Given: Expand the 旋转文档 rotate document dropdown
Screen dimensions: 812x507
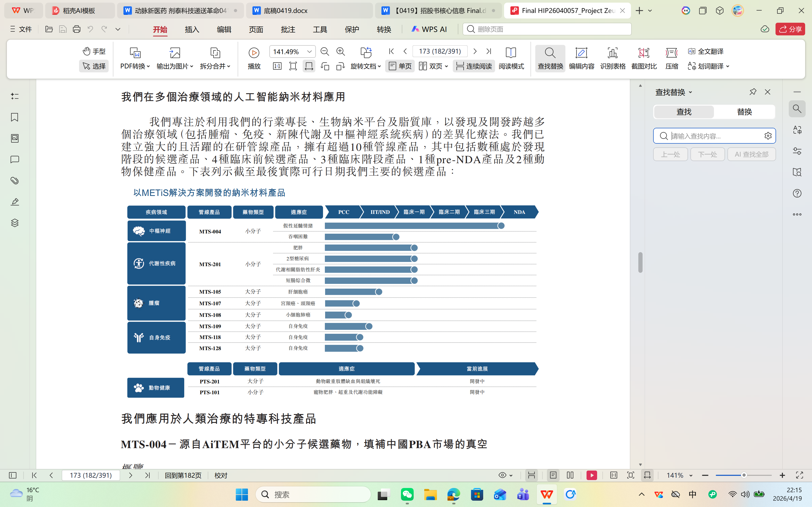Looking at the screenshot, I should point(366,66).
